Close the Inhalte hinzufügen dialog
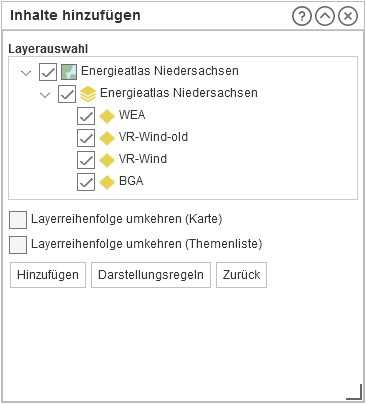 pyautogui.click(x=348, y=16)
